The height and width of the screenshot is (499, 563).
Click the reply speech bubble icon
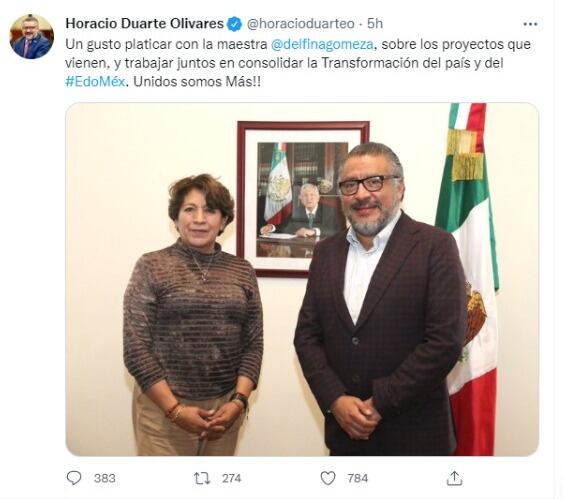pyautogui.click(x=74, y=478)
